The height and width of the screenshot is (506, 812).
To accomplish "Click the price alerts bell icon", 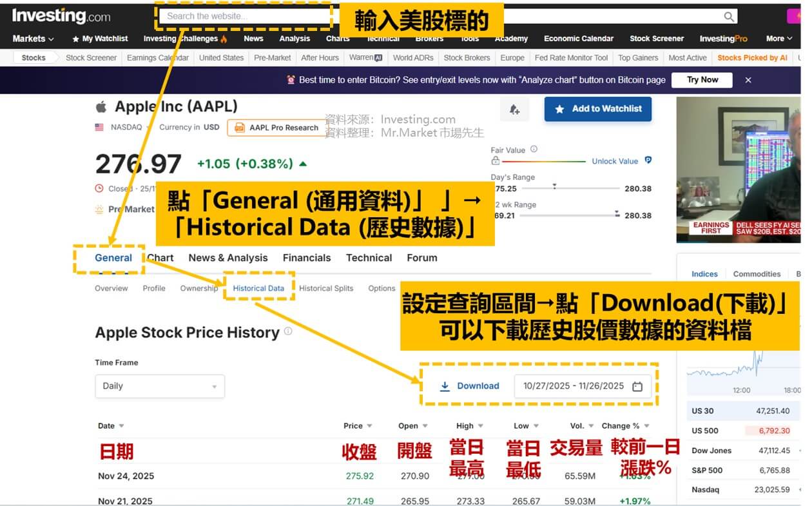I will [514, 110].
